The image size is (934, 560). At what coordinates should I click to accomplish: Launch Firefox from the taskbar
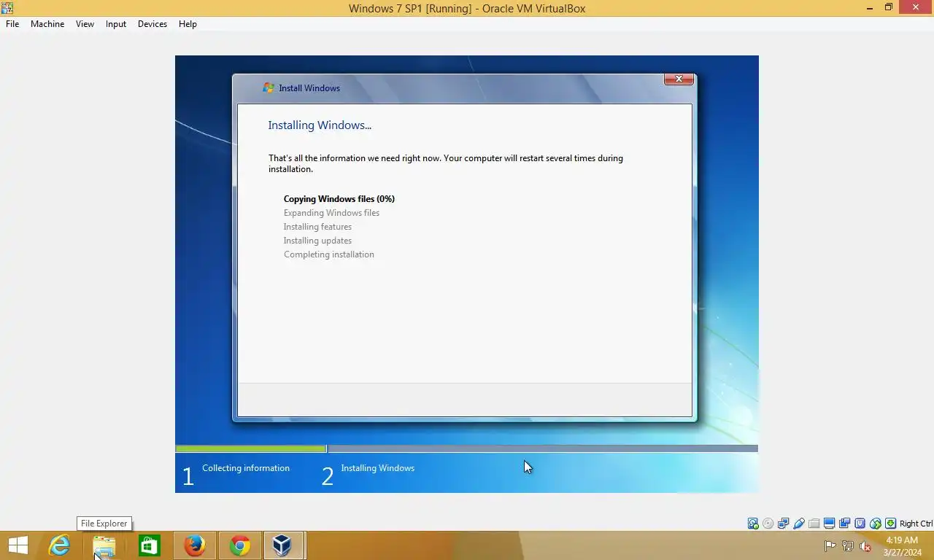click(x=194, y=545)
